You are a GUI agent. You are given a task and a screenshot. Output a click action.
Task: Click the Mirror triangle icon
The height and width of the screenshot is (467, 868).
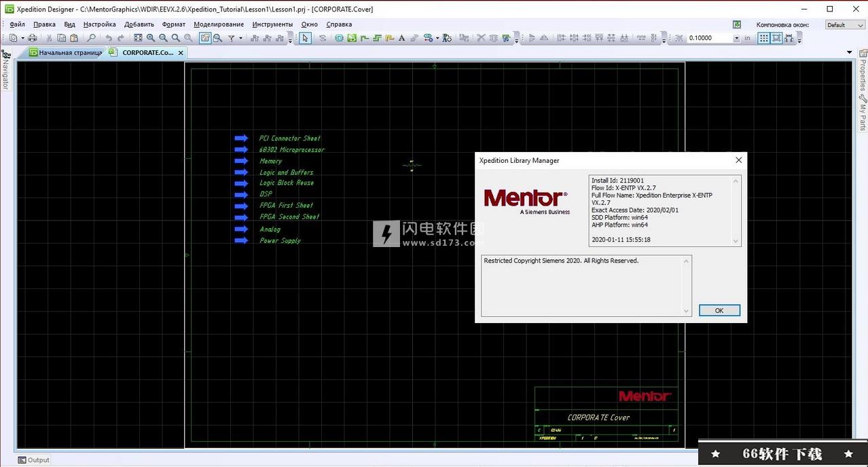pos(544,38)
